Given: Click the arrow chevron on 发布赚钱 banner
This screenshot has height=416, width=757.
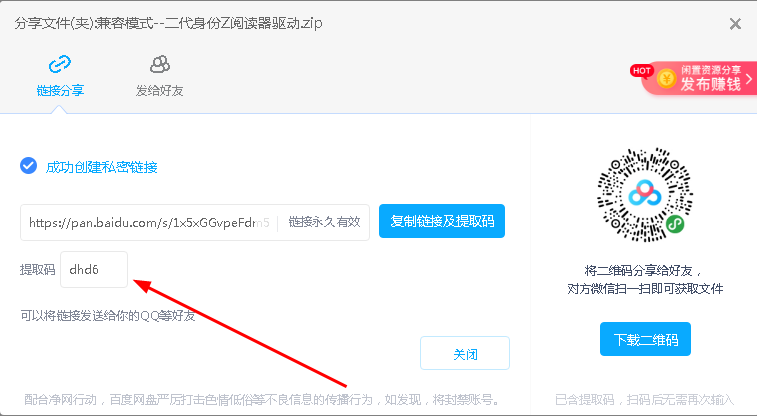Looking at the screenshot, I should click(x=749, y=78).
